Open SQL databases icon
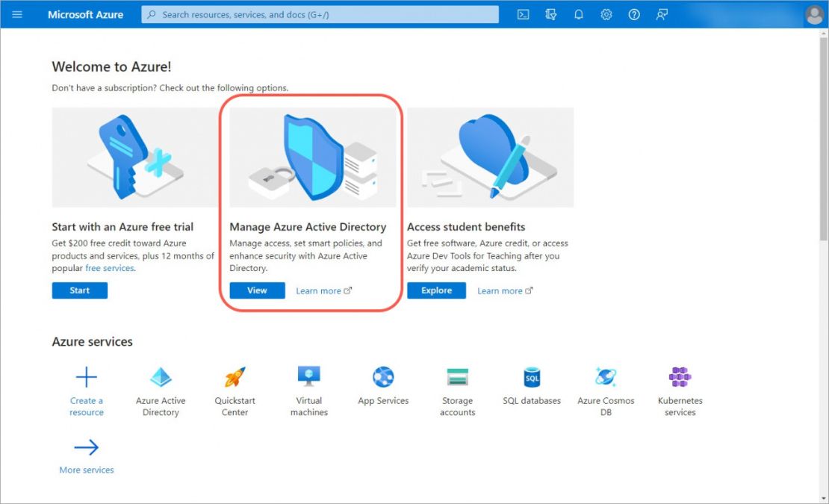This screenshot has width=829, height=504. 532,377
